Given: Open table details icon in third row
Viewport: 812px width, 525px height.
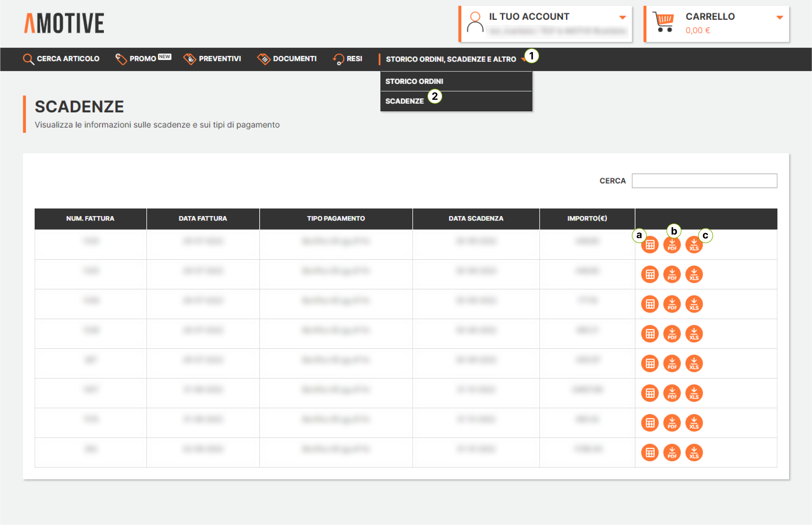Looking at the screenshot, I should pyautogui.click(x=650, y=304).
